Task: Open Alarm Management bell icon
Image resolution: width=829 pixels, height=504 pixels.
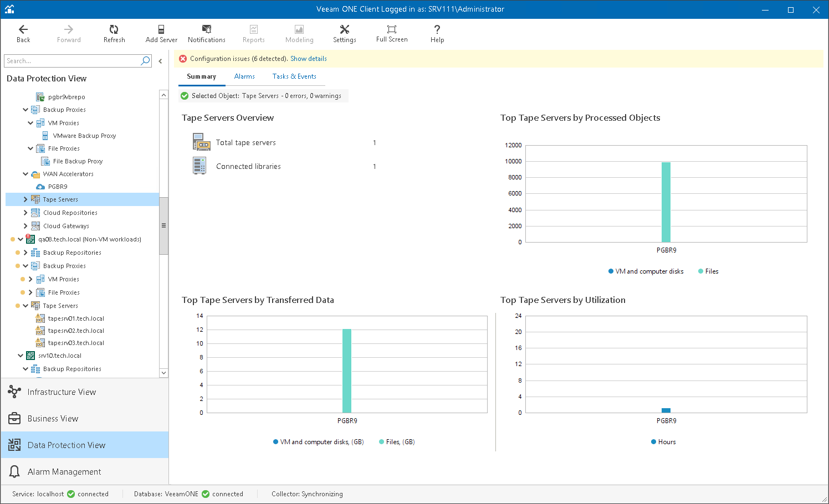Action: 14,471
